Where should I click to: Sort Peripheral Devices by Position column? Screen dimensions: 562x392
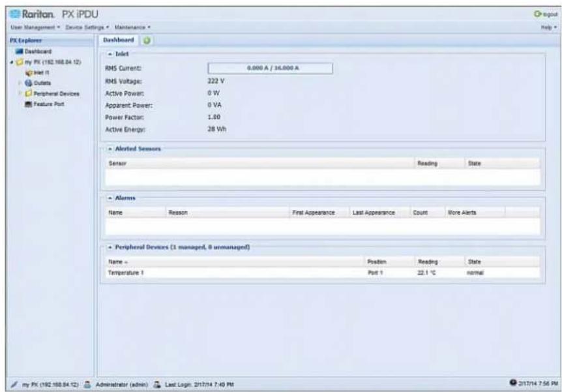tap(389, 262)
